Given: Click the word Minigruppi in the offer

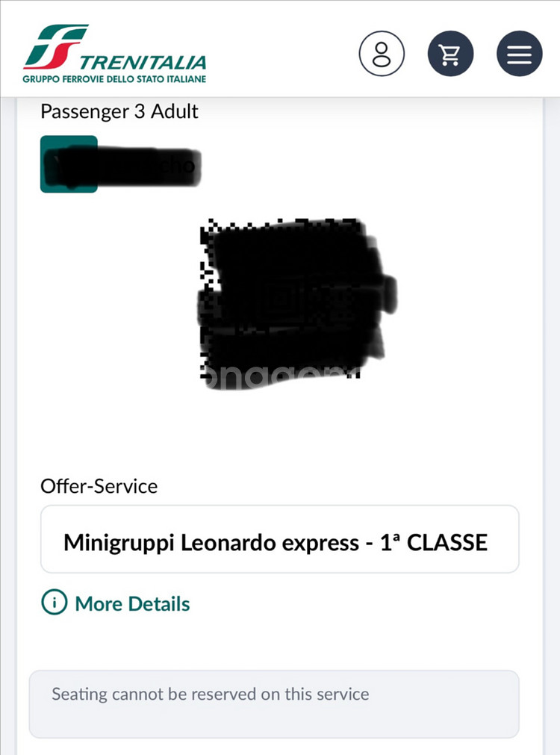Looking at the screenshot, I should [119, 542].
